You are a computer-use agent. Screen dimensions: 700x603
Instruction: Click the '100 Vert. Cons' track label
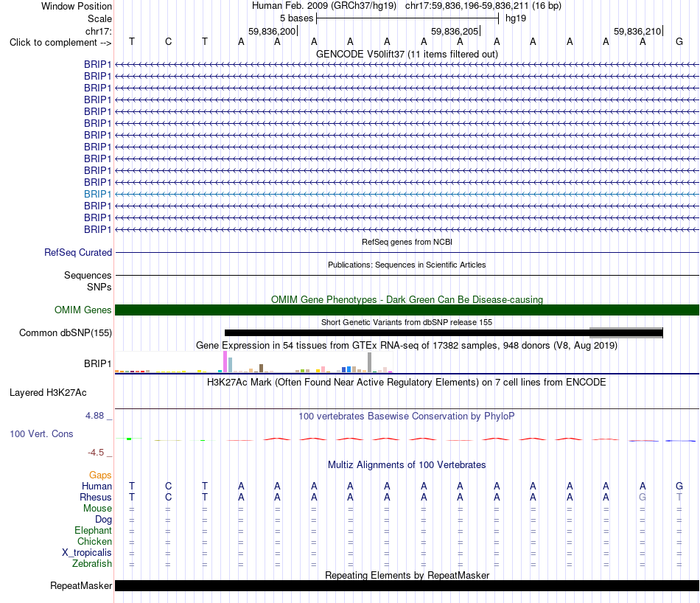click(41, 433)
